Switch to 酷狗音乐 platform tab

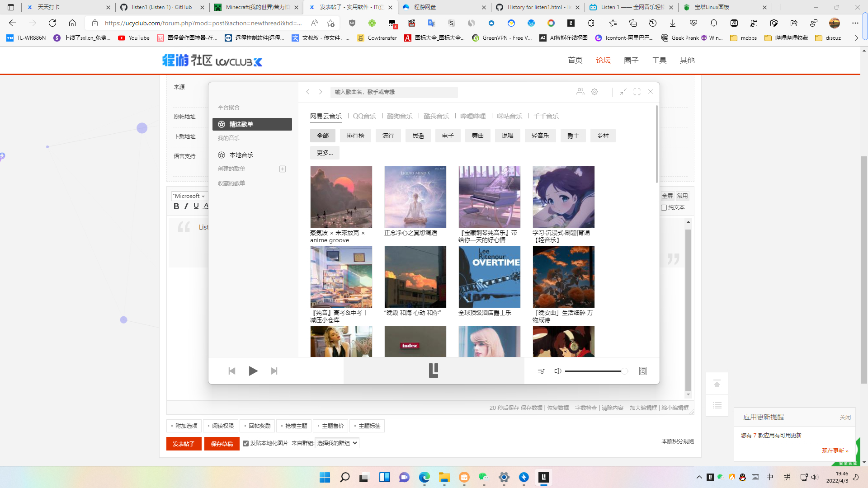400,116
